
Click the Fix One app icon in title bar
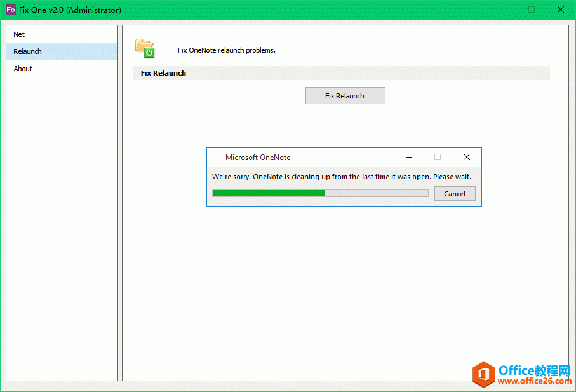tap(11, 10)
